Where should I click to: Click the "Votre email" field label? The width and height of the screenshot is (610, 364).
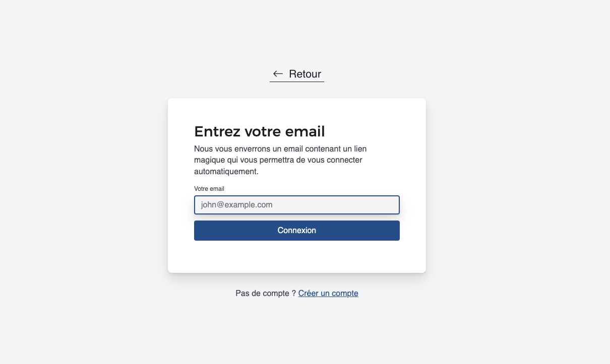point(209,189)
